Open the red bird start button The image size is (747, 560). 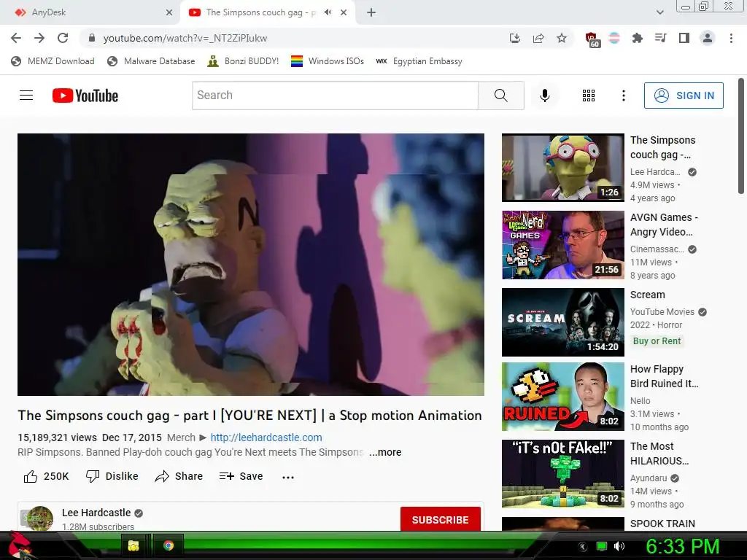(x=18, y=545)
